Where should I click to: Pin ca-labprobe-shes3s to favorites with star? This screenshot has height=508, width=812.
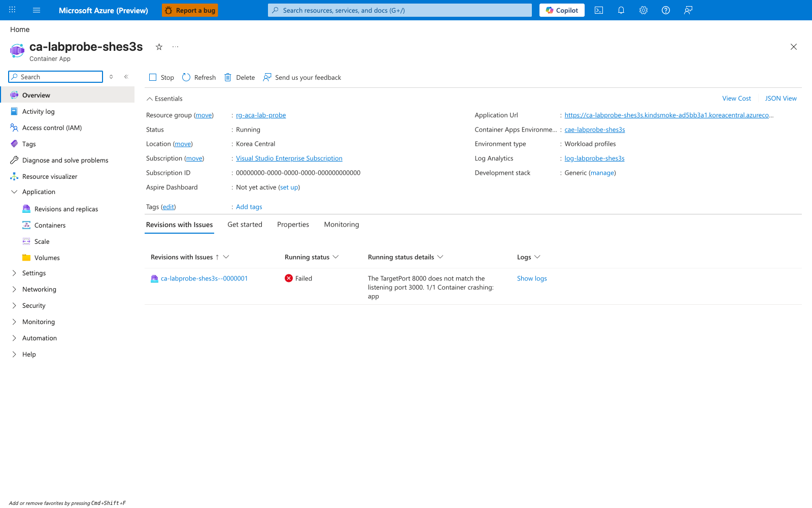pos(159,47)
